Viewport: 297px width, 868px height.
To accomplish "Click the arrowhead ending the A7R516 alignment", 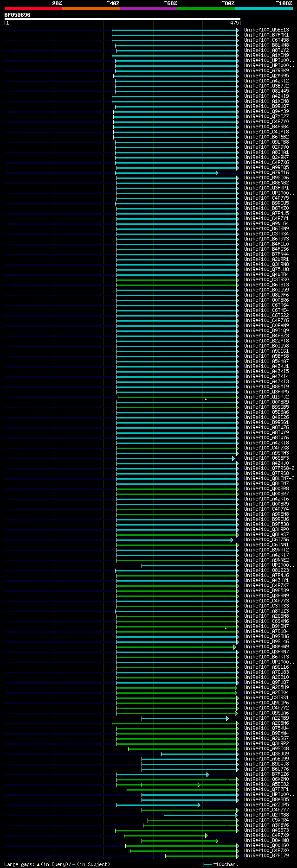I will point(217,173).
